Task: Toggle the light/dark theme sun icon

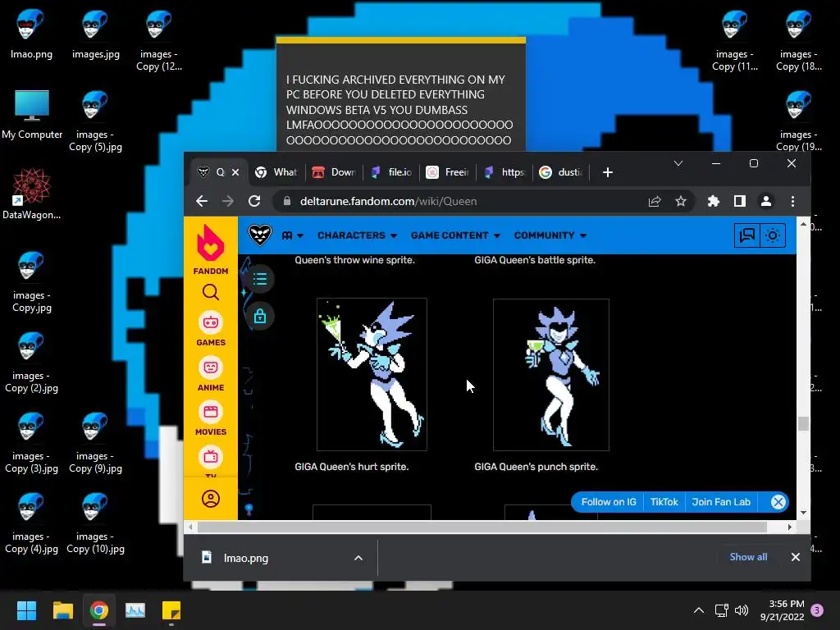Action: (773, 235)
